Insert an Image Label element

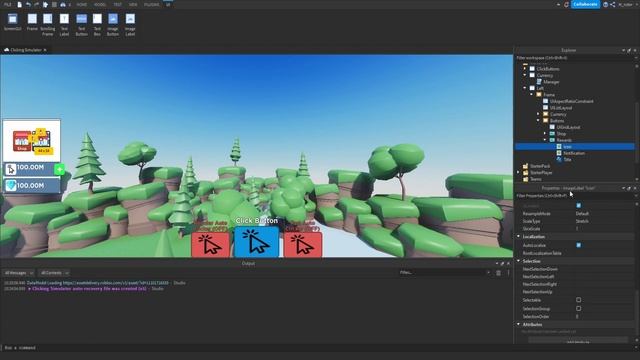tap(130, 24)
